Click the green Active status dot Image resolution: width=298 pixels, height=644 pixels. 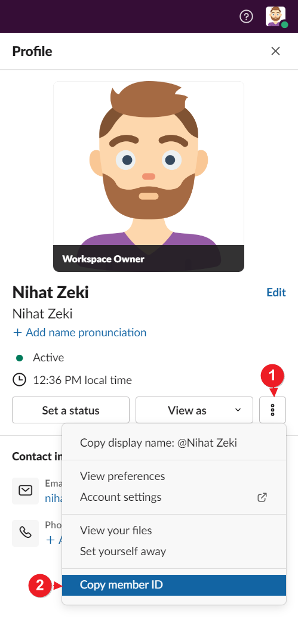(19, 358)
